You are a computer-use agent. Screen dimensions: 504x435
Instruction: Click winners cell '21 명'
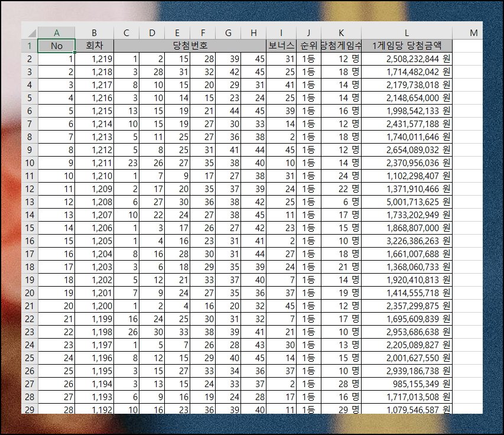tap(342, 267)
